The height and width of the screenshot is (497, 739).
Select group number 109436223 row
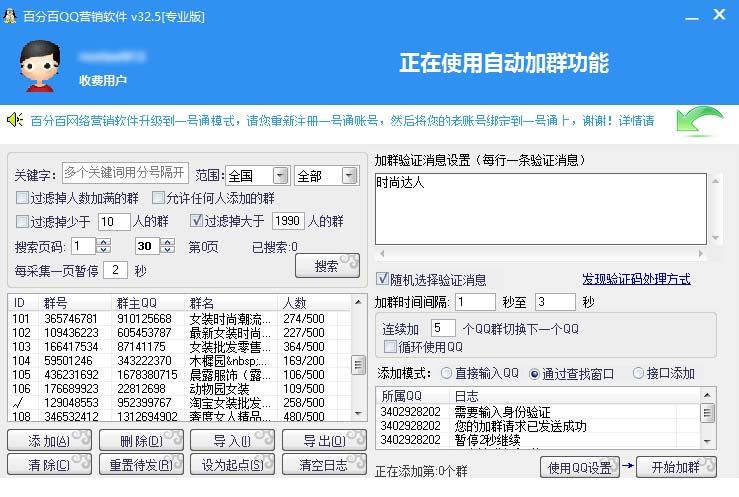179,333
